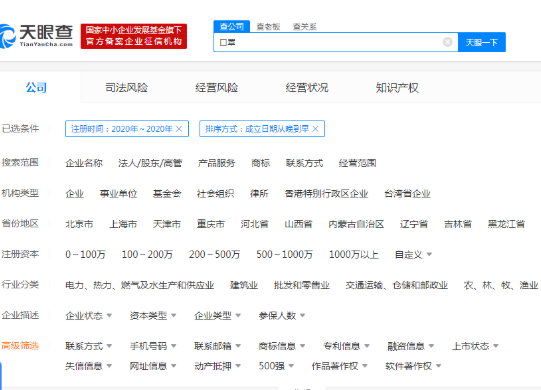Select industry 交通运输、仓储和邮政业
The height and width of the screenshot is (390, 541).
[397, 285]
